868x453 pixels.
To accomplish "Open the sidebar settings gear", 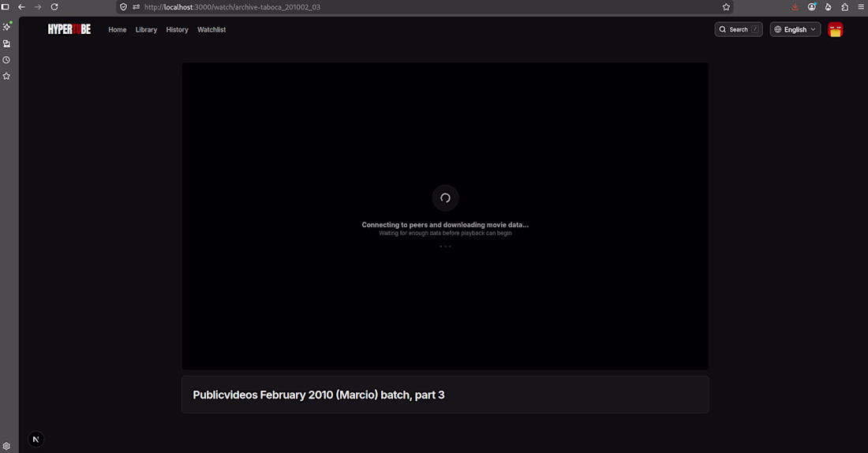I will (x=6, y=447).
